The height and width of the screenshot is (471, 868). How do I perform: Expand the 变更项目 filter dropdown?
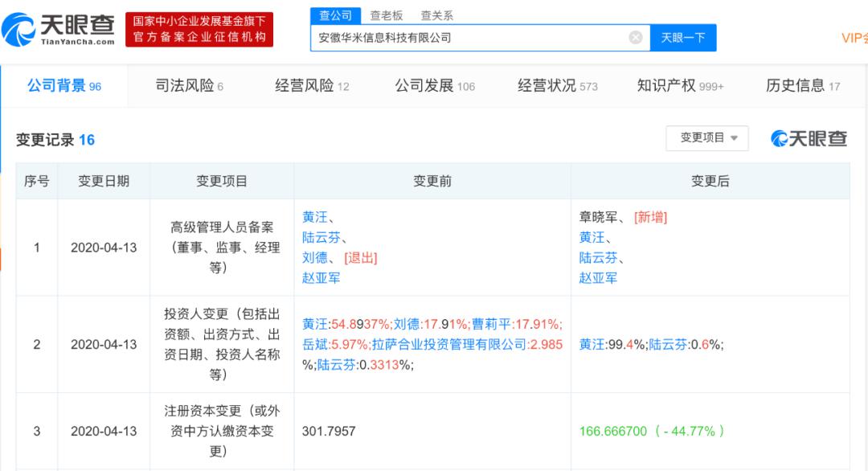coord(707,137)
